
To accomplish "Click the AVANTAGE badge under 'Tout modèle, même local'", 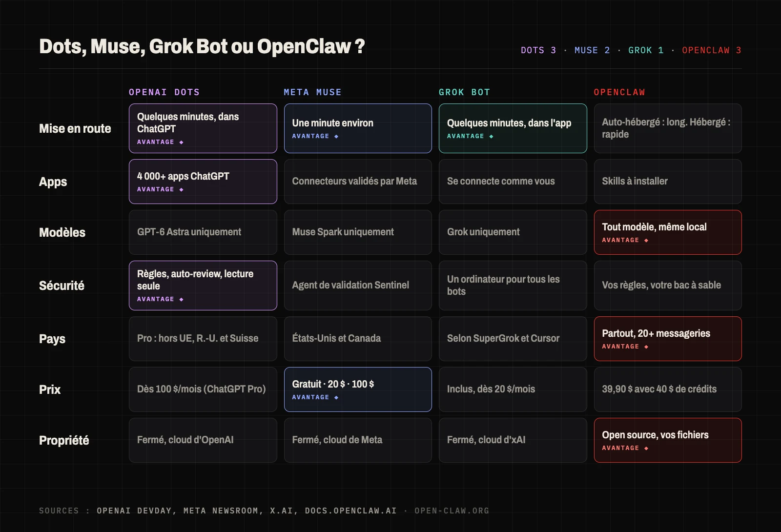I will click(x=625, y=240).
